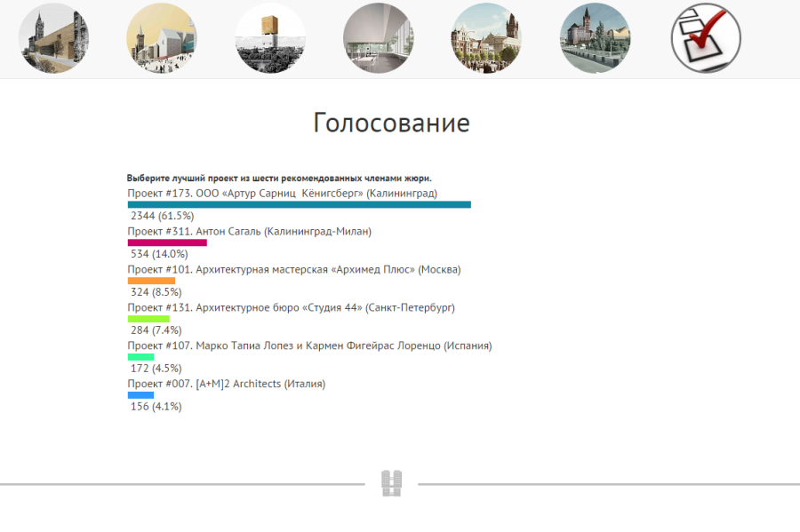
Task: View the fifth circular project thumbnail
Action: tap(487, 38)
